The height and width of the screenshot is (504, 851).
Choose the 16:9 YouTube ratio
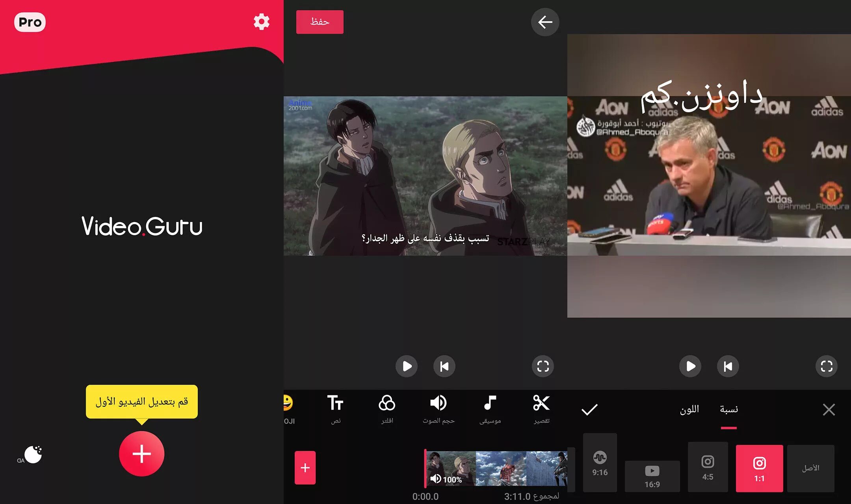click(652, 476)
